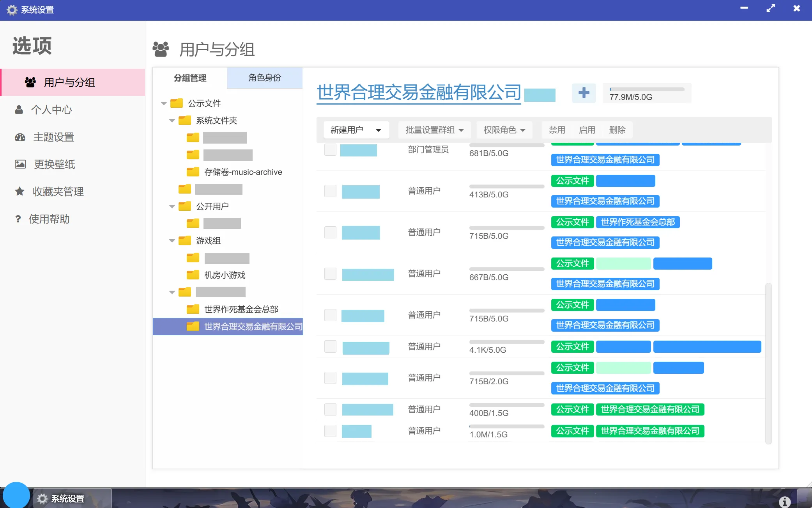The height and width of the screenshot is (508, 812).
Task: Click the 公示文件 folder icon
Action: click(x=177, y=103)
